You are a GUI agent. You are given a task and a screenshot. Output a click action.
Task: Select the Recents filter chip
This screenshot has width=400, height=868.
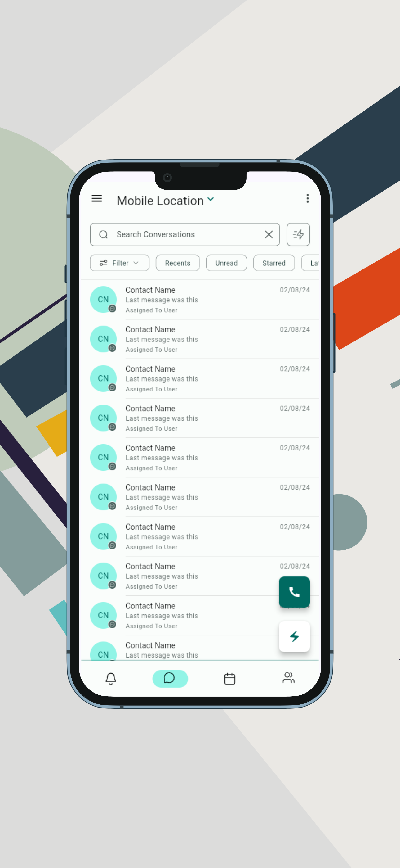click(x=177, y=263)
